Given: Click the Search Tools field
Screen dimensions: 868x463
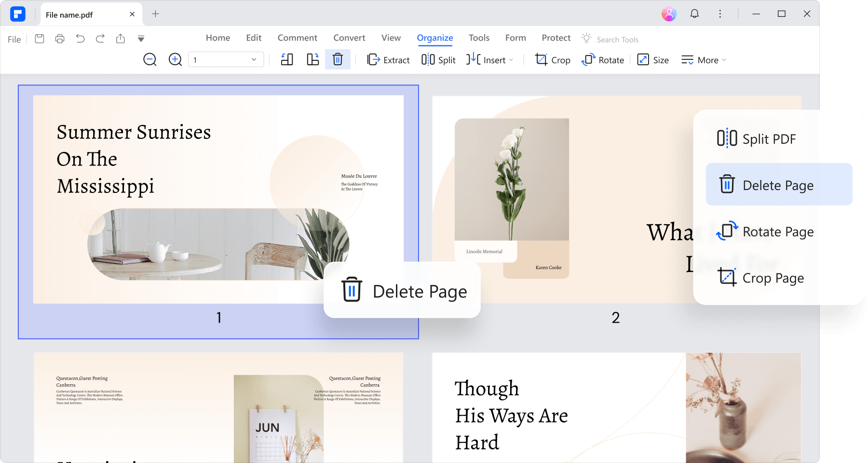Looking at the screenshot, I should point(618,40).
